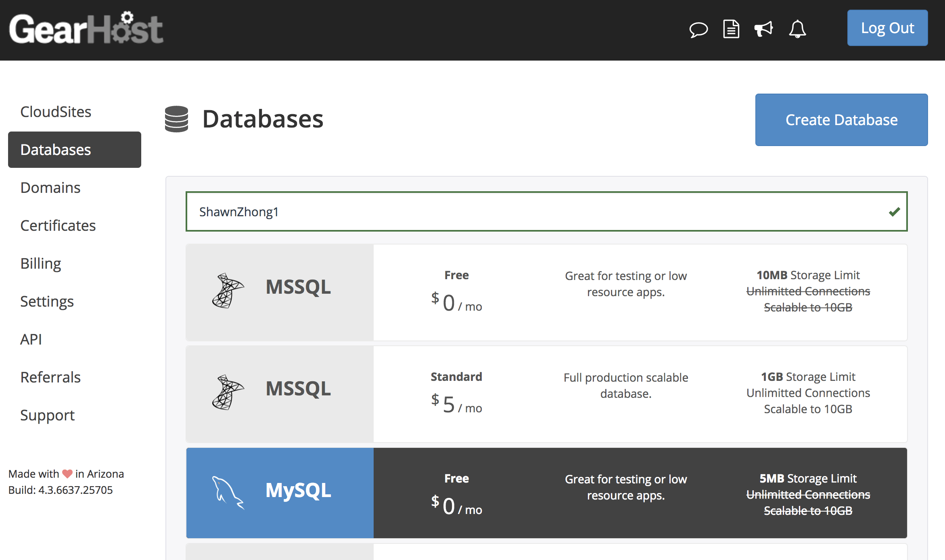Click the megaphone announcements icon
Screen dimensions: 945x560
[763, 29]
